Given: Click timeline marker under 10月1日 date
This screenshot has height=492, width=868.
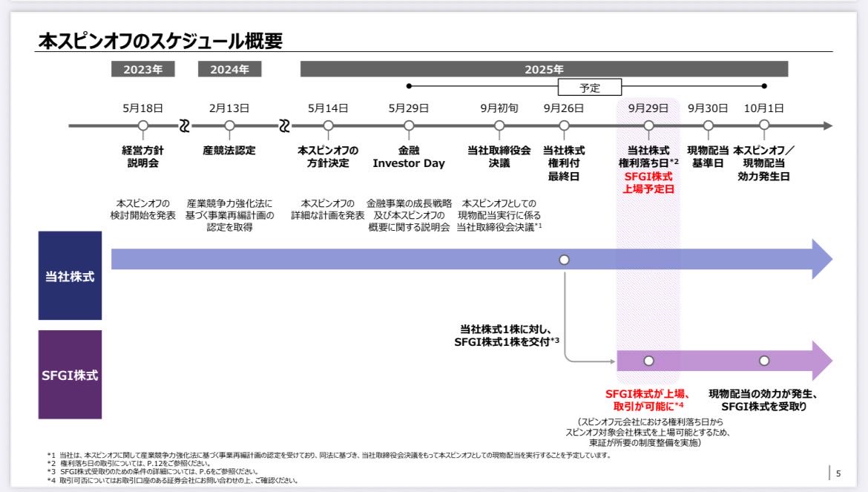Looking at the screenshot, I should pyautogui.click(x=764, y=125).
